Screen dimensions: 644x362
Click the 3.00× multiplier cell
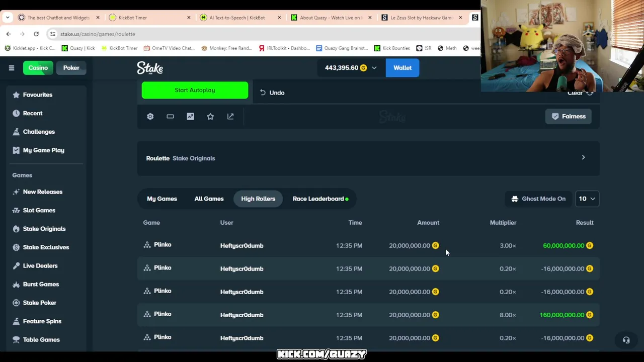click(508, 246)
